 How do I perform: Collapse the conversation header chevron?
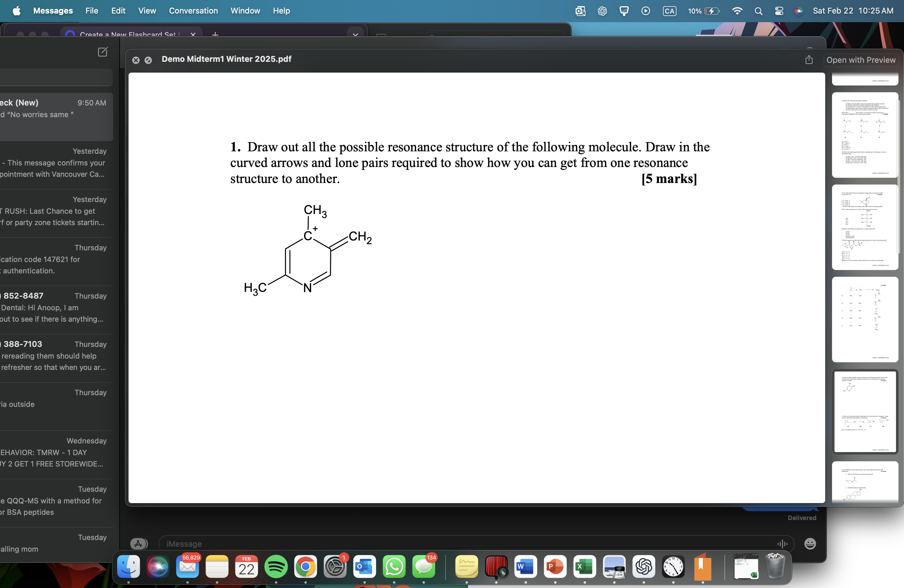pos(355,34)
